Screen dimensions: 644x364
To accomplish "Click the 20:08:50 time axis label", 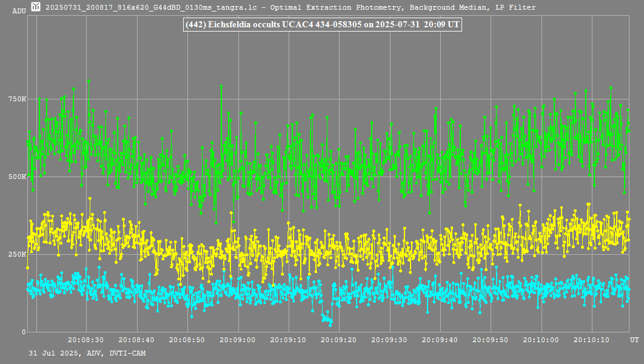I will click(x=187, y=340).
